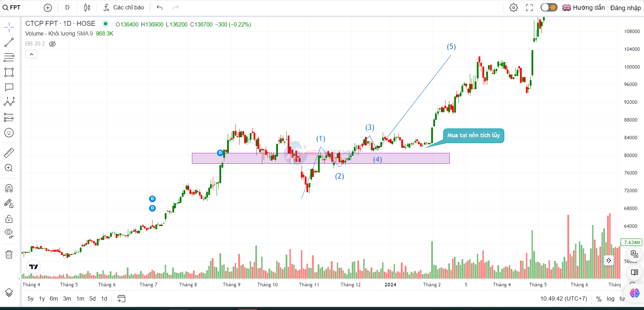Open the chart settings gear
This screenshot has height=310, width=644.
point(513,8)
